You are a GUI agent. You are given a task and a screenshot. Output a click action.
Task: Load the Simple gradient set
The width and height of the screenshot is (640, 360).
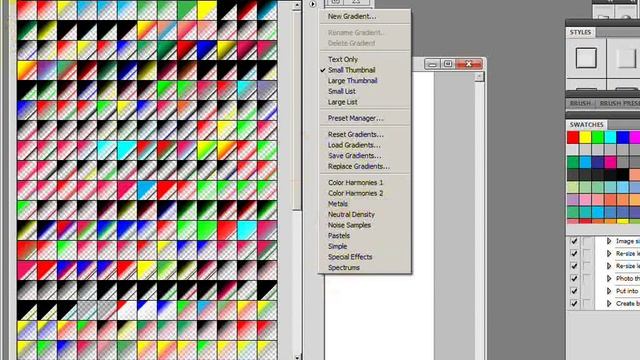point(337,246)
